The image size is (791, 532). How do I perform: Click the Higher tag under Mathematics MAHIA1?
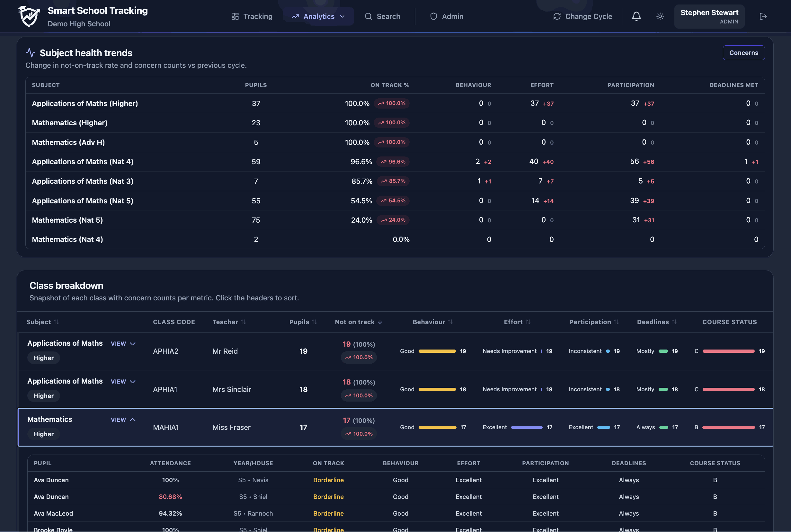(43, 434)
